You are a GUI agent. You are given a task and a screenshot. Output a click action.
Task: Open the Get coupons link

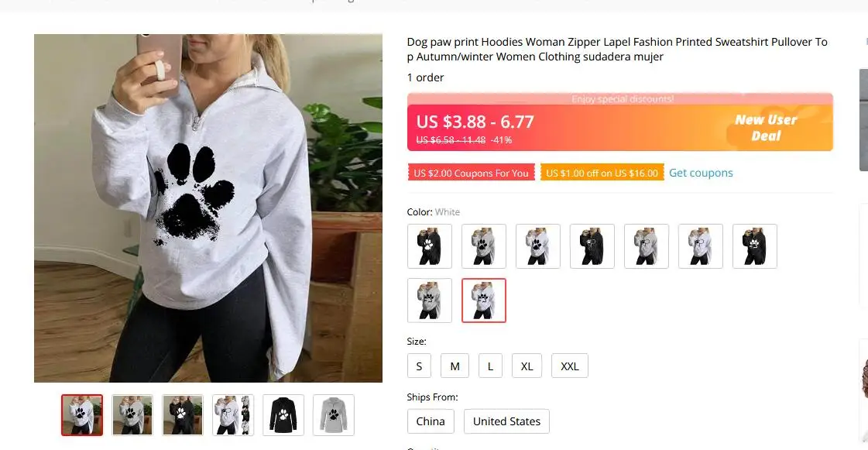[x=701, y=173]
